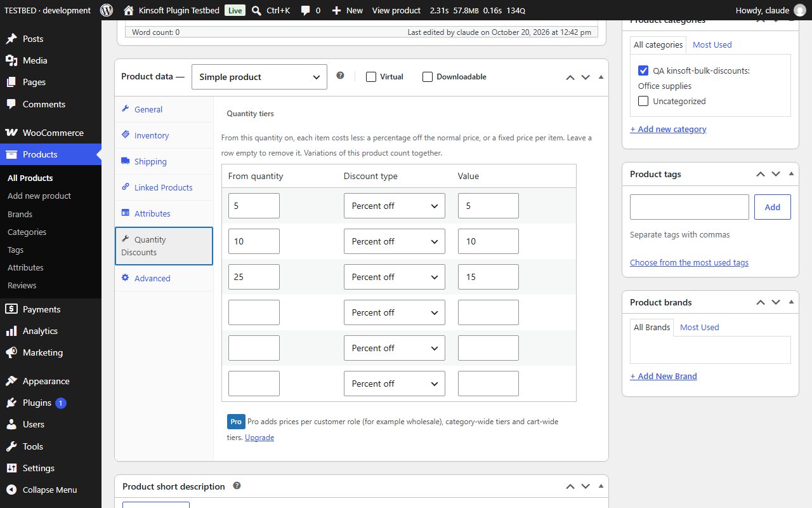Image resolution: width=812 pixels, height=508 pixels.
Task: Click help icon beside Product short description
Action: point(237,486)
